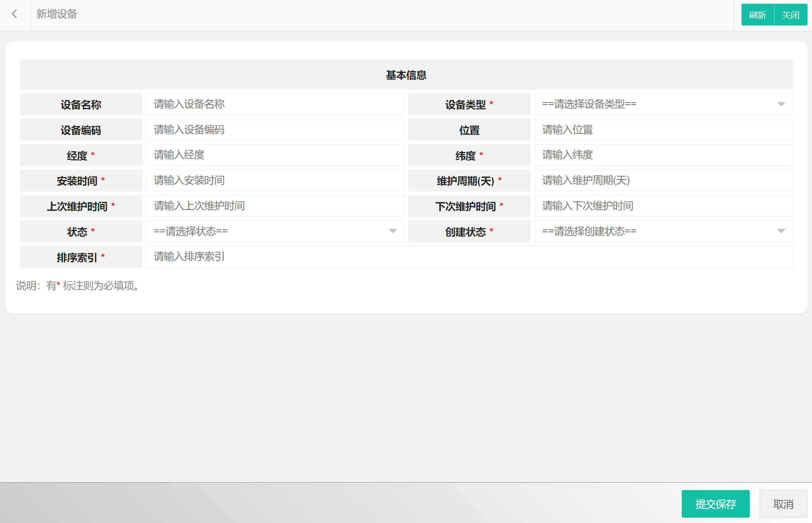The image size is (812, 523).
Task: Click the 经度 longitude input
Action: pyautogui.click(x=275, y=155)
